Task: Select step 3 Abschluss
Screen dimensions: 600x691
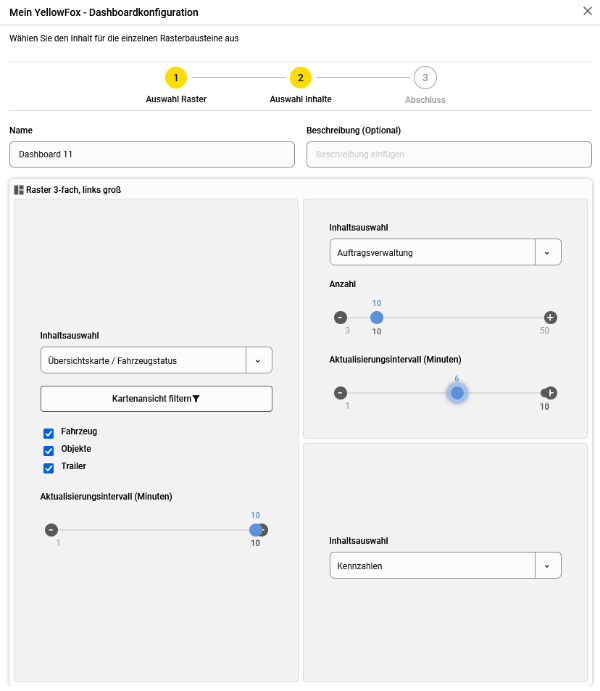Action: coord(425,78)
